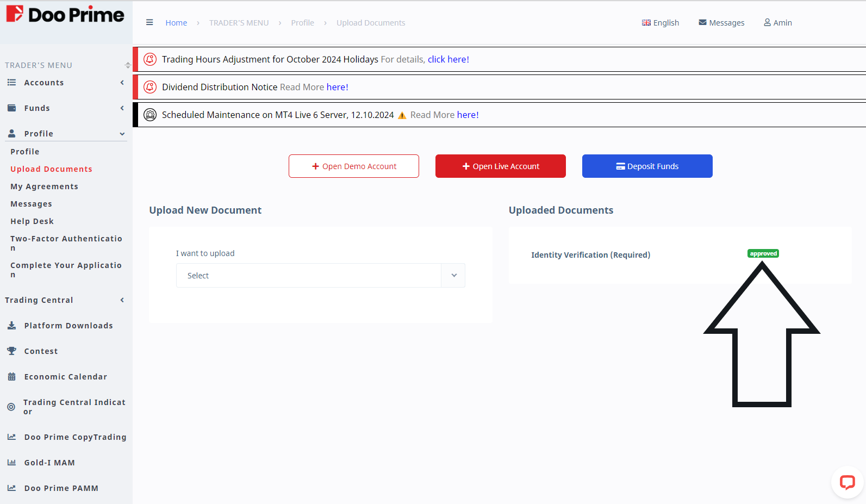Open Economic Calendar menu item

pos(66,377)
